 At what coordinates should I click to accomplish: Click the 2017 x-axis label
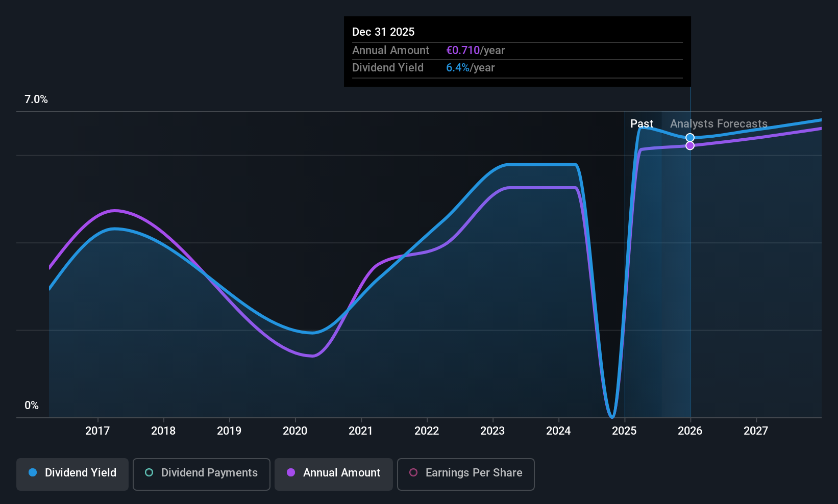click(x=97, y=431)
